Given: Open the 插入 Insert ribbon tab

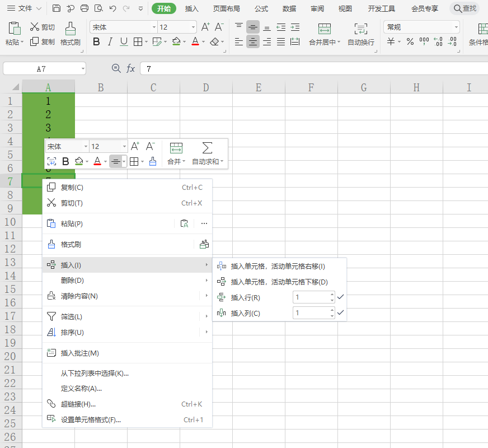Looking at the screenshot, I should pyautogui.click(x=191, y=8).
